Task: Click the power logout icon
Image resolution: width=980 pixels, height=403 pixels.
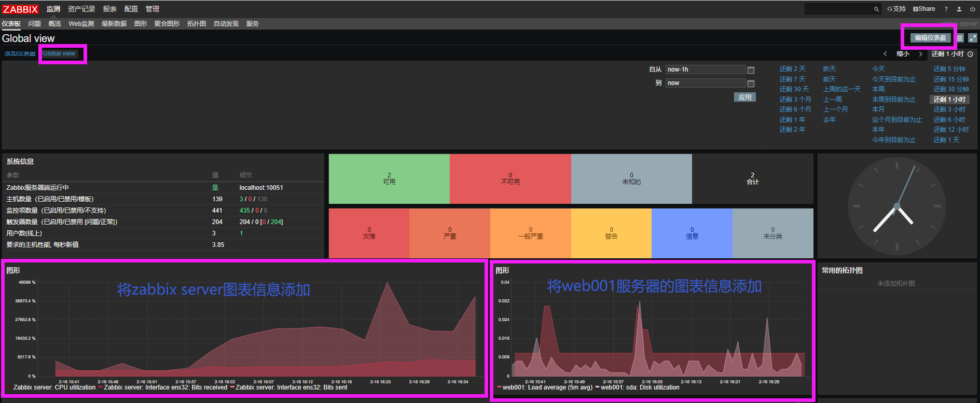Action: pyautogui.click(x=973, y=9)
